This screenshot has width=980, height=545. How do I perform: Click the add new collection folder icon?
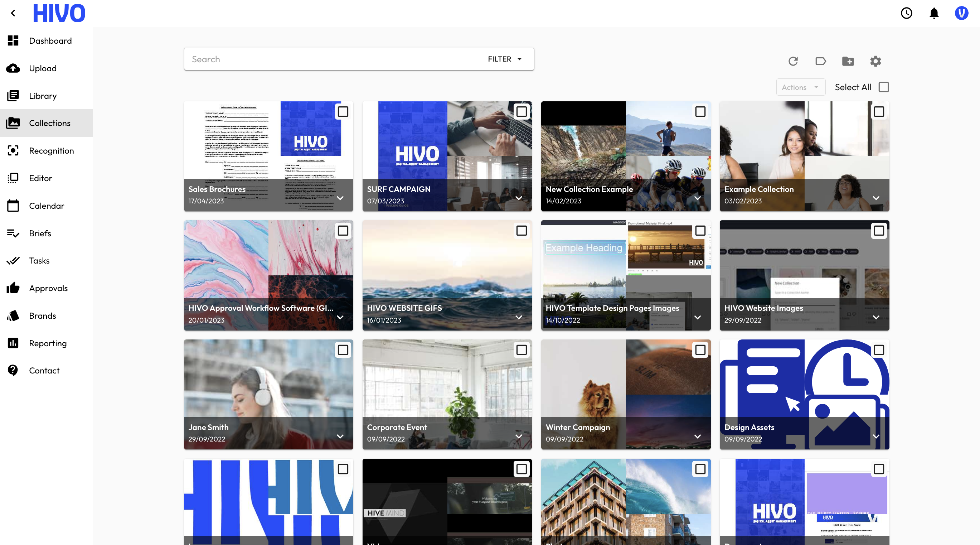[x=848, y=61]
